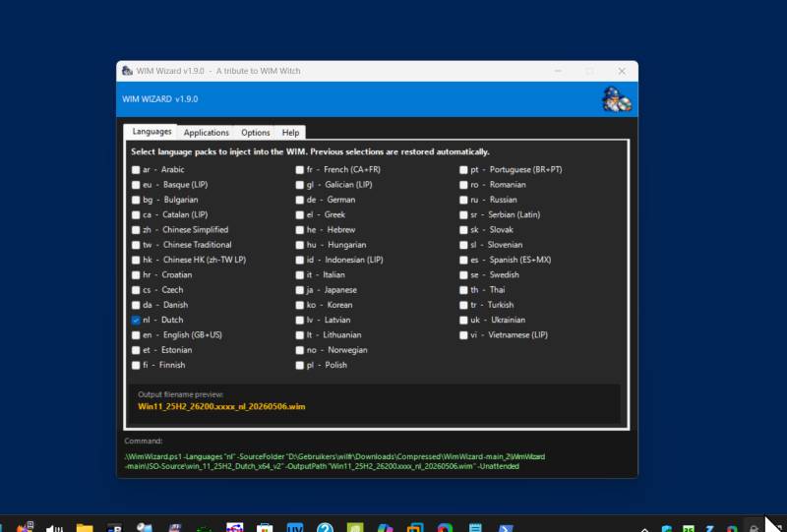
Task: Select the th - Thai checkbox
Action: point(463,290)
